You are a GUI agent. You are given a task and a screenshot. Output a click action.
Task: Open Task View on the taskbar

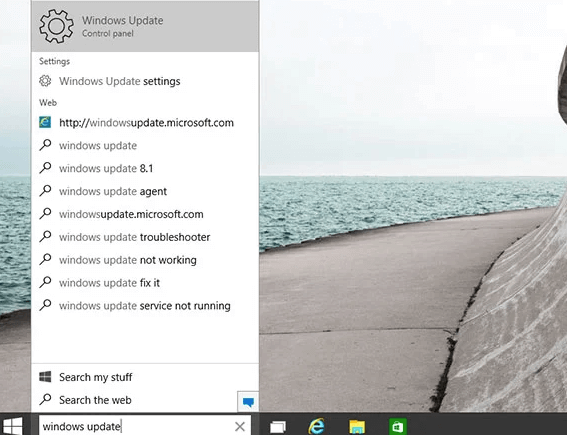click(278, 426)
